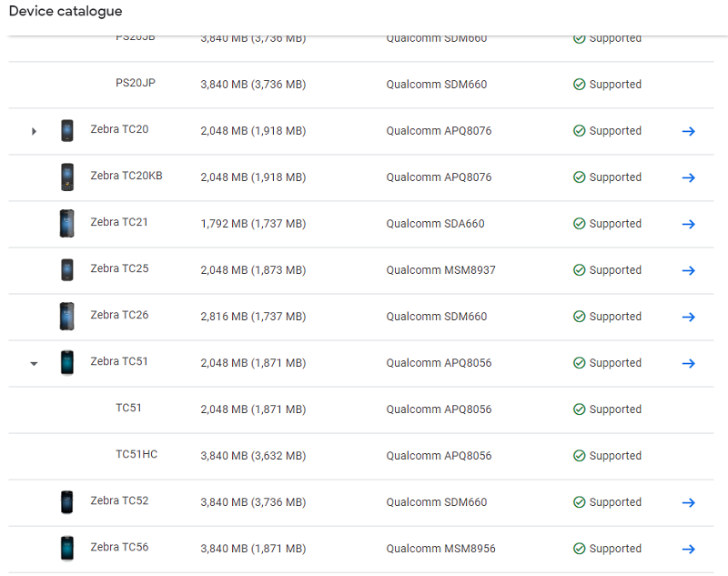Click the 1,792 MB (1,737 MB) RAM value
The width and height of the screenshot is (728, 576).
pos(253,224)
